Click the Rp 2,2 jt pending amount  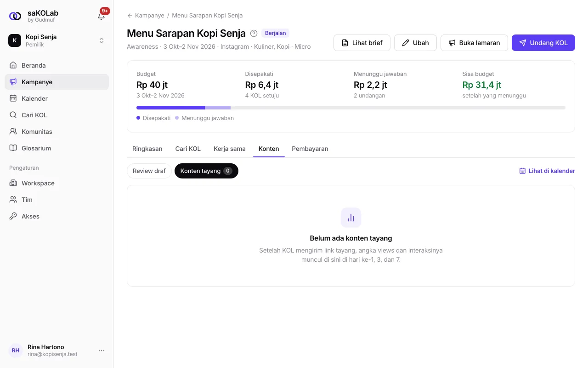(x=370, y=85)
